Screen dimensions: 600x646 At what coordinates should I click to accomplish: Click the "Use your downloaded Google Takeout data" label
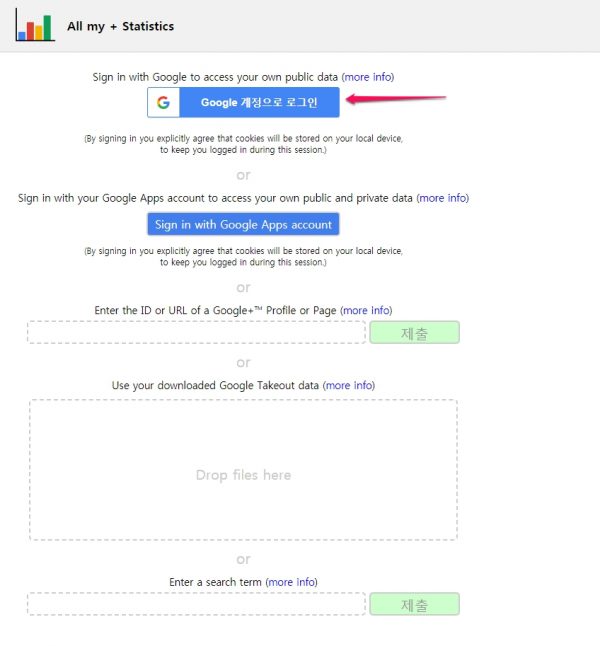pyautogui.click(x=216, y=385)
